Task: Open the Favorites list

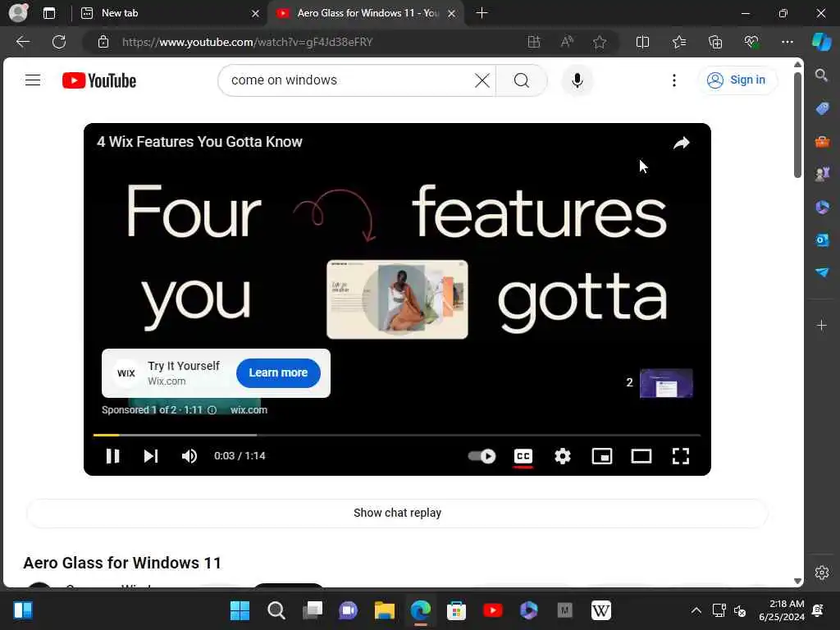Action: [x=678, y=42]
